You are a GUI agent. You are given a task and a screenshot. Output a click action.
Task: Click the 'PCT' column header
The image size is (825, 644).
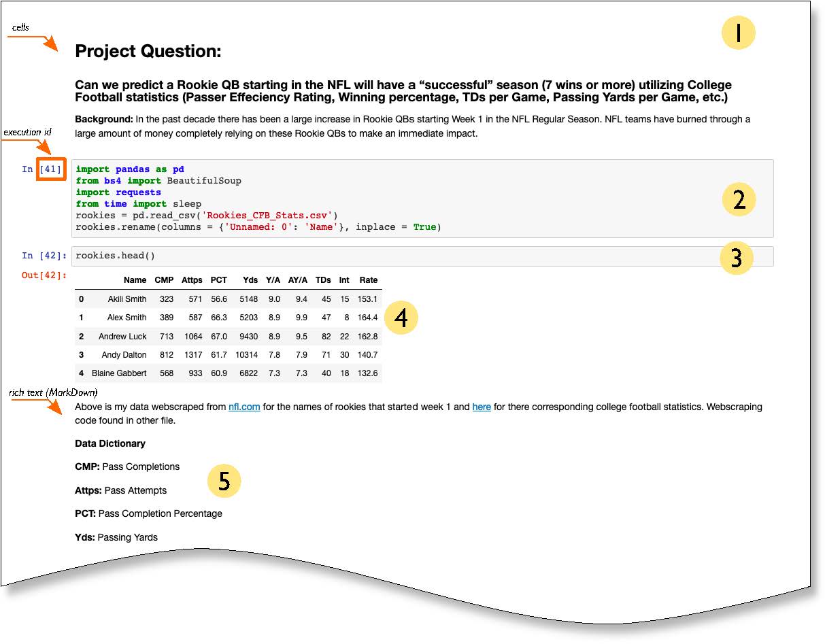(x=218, y=280)
